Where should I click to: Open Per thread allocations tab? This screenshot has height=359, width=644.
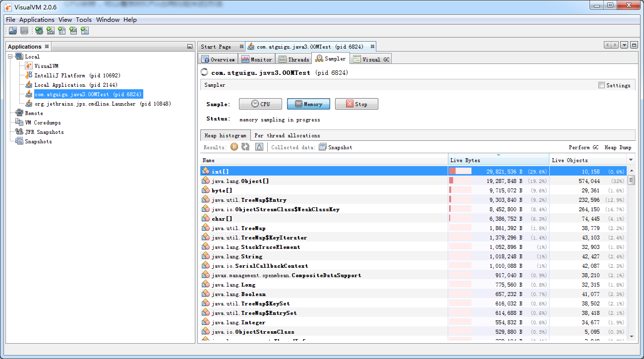point(287,135)
